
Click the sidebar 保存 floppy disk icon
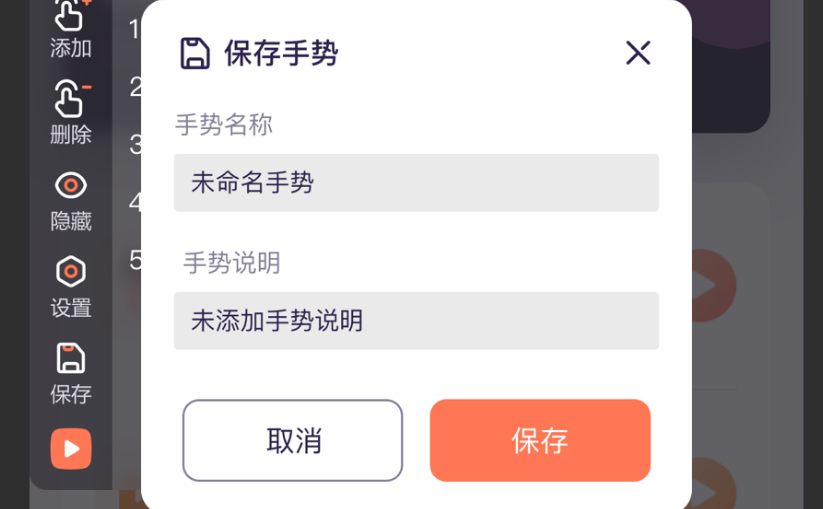coord(71,358)
